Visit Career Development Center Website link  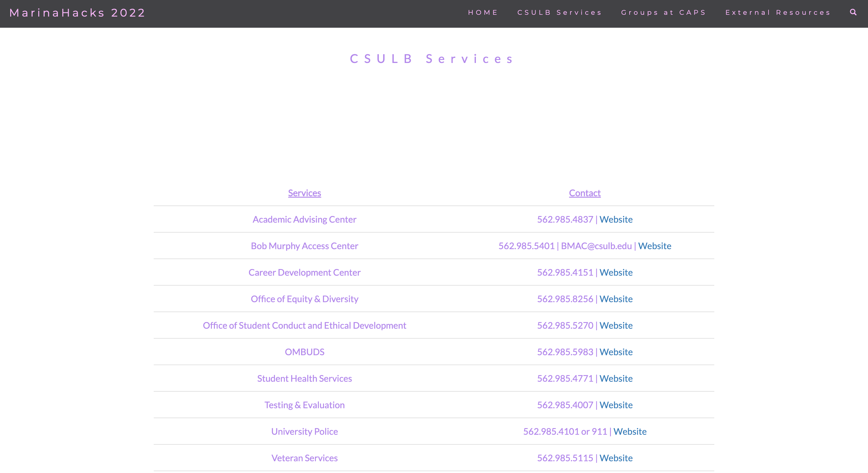616,272
